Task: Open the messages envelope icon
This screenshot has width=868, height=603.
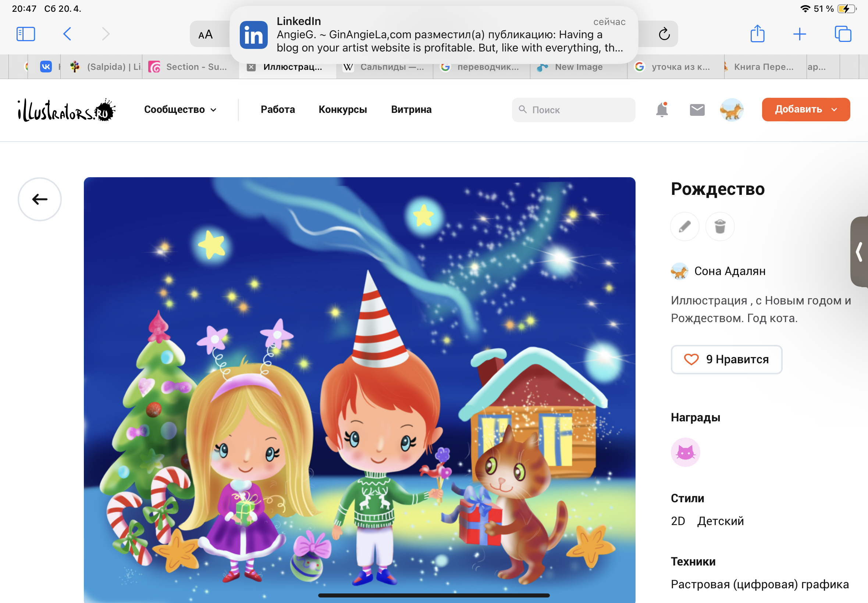Action: [697, 110]
